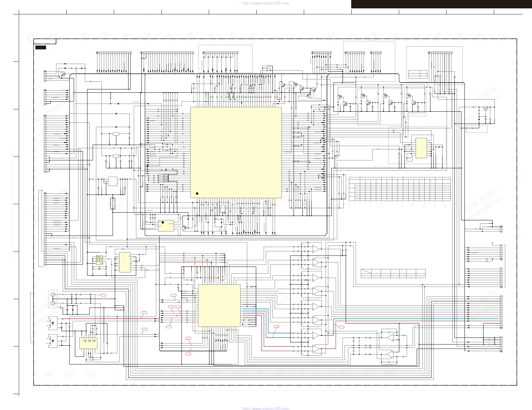Open the xiaoyu163 link at page top
This screenshot has height=410, width=532.
(x=266, y=3)
